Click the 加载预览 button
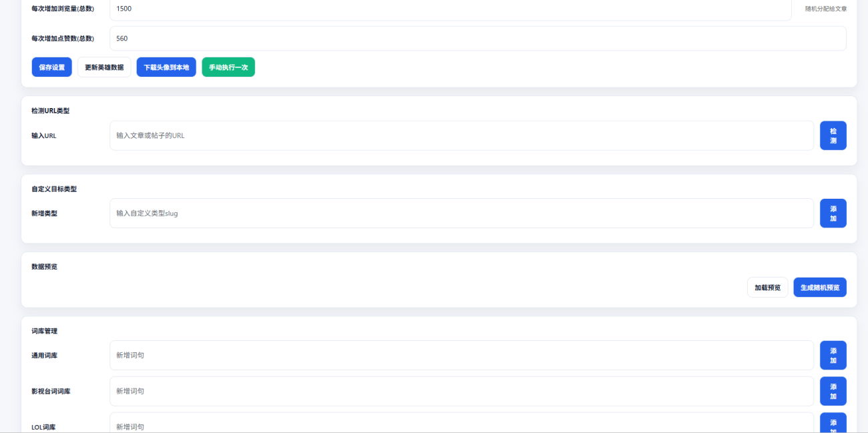Screen dimensions: 868x433 click(767, 288)
